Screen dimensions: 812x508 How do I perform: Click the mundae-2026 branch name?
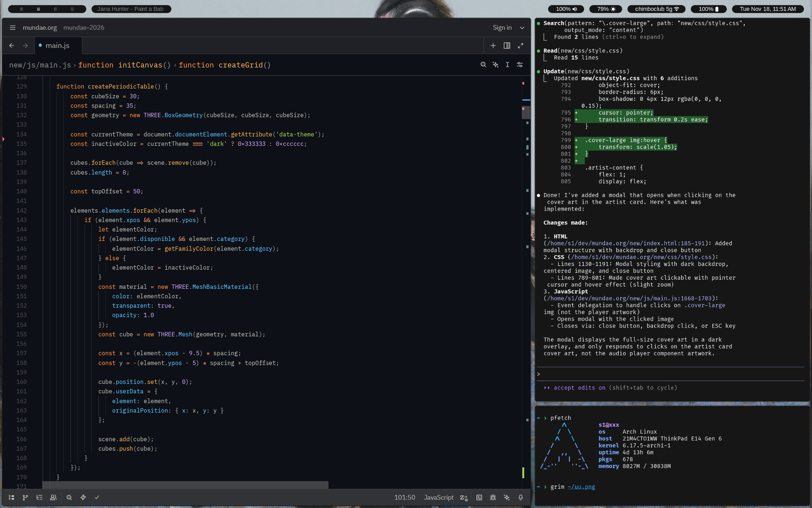tap(84, 28)
